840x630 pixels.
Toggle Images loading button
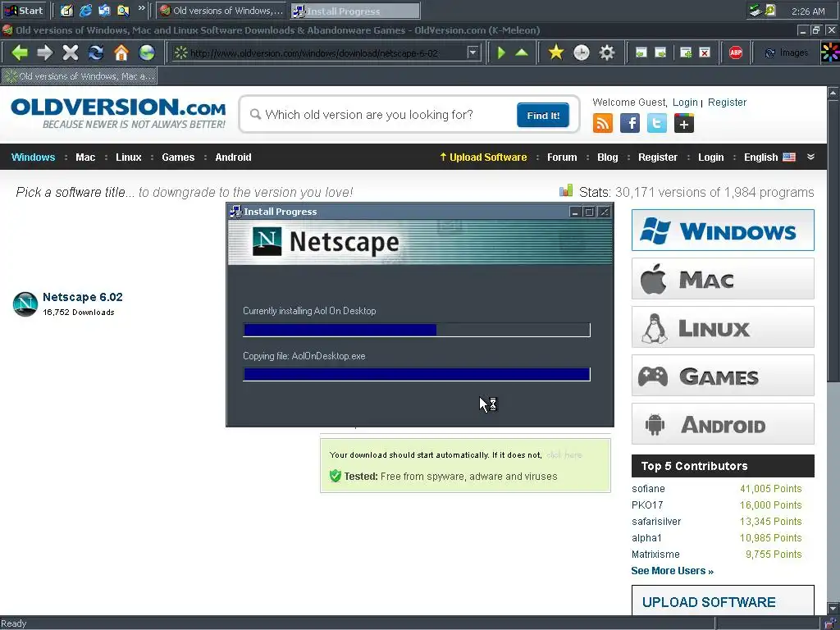[786, 52]
